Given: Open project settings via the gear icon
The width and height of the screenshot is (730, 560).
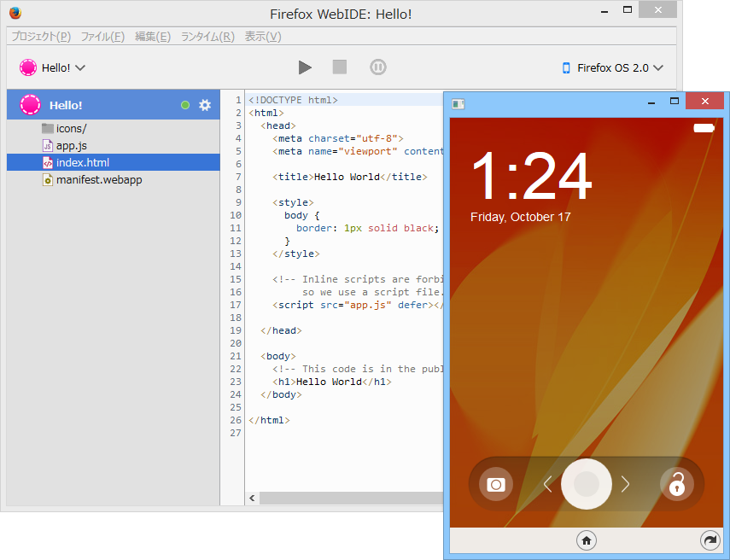Looking at the screenshot, I should pos(204,104).
